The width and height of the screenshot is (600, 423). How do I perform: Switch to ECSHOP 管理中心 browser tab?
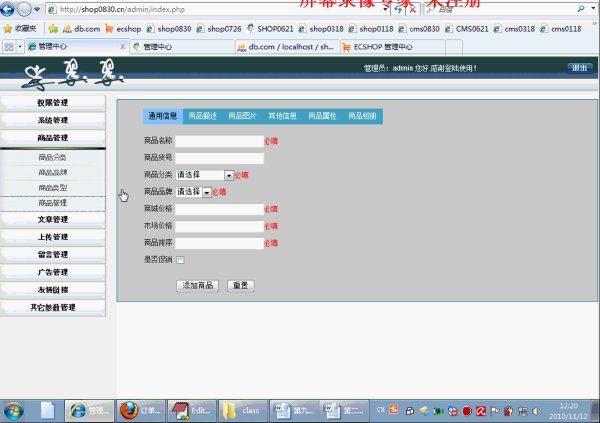[393, 47]
